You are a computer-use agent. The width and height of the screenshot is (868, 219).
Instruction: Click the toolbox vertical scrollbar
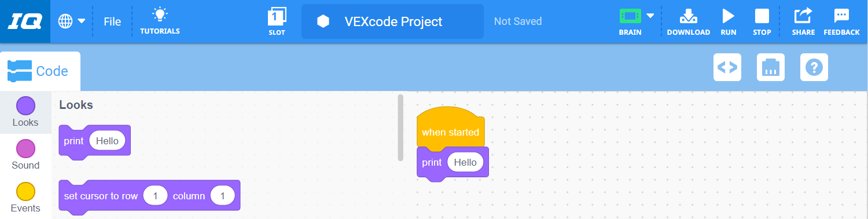click(x=400, y=127)
